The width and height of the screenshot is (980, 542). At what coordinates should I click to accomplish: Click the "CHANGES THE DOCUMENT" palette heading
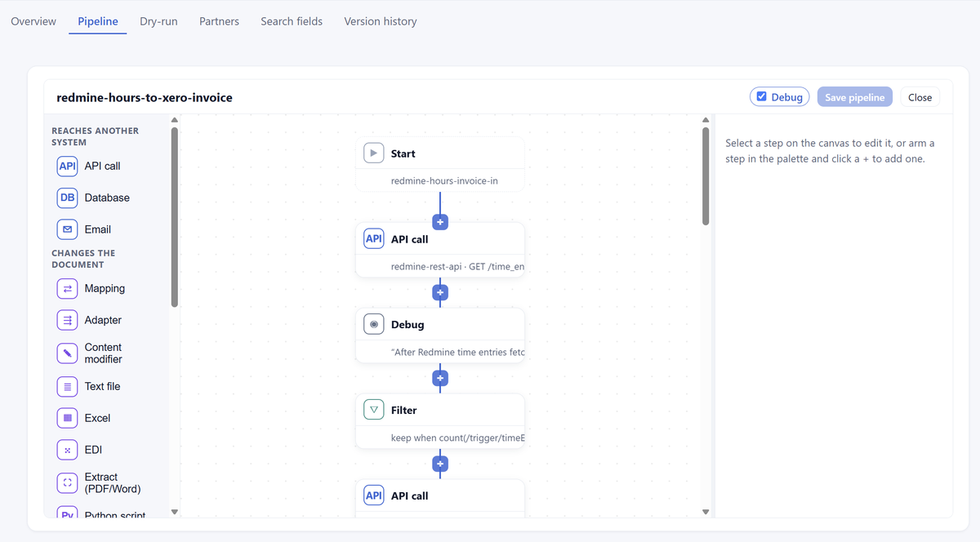(83, 259)
